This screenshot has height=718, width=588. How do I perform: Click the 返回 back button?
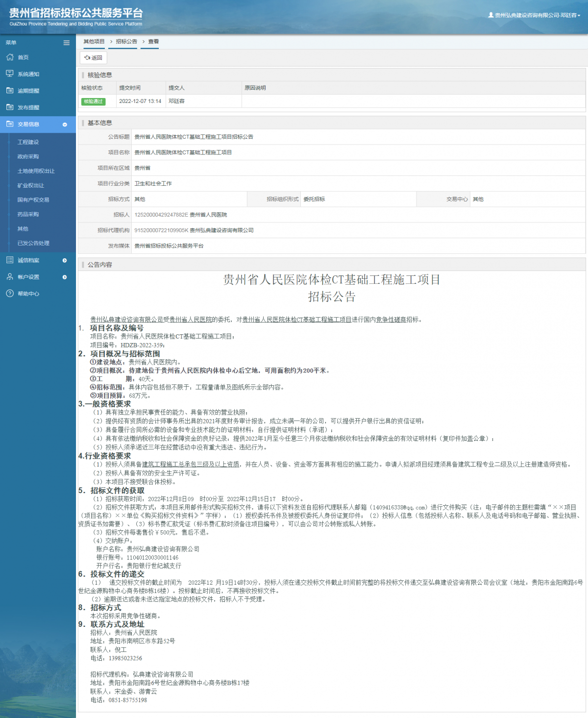93,58
